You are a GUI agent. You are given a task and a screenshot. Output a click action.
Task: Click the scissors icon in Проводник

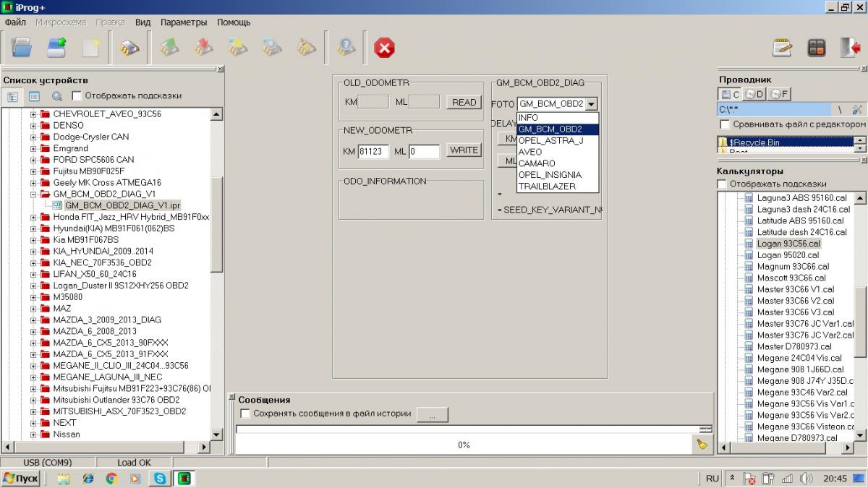tap(857, 110)
